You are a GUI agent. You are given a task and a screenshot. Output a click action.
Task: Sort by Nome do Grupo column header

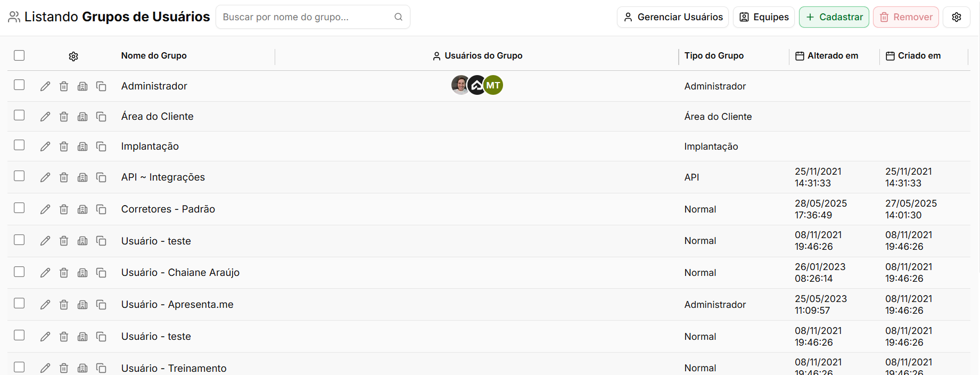154,55
